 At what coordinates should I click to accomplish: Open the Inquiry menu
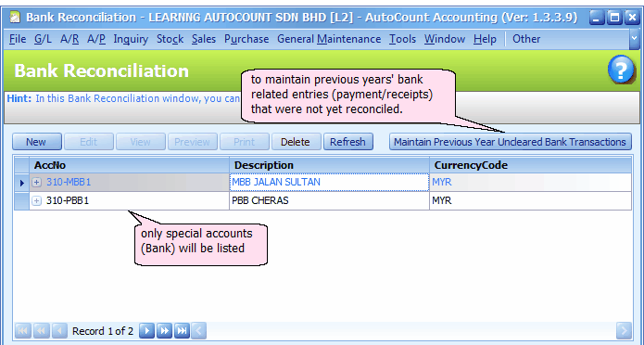131,39
